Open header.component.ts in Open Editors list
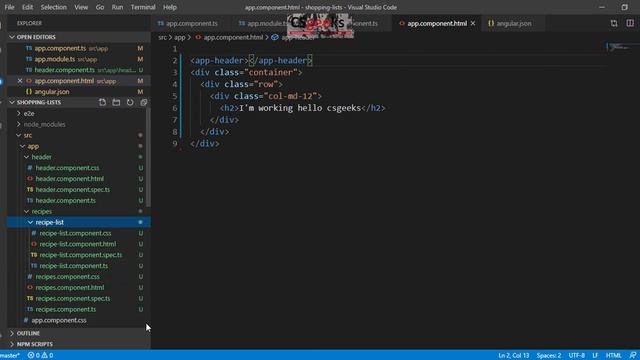This screenshot has width=640, height=360. pos(64,70)
